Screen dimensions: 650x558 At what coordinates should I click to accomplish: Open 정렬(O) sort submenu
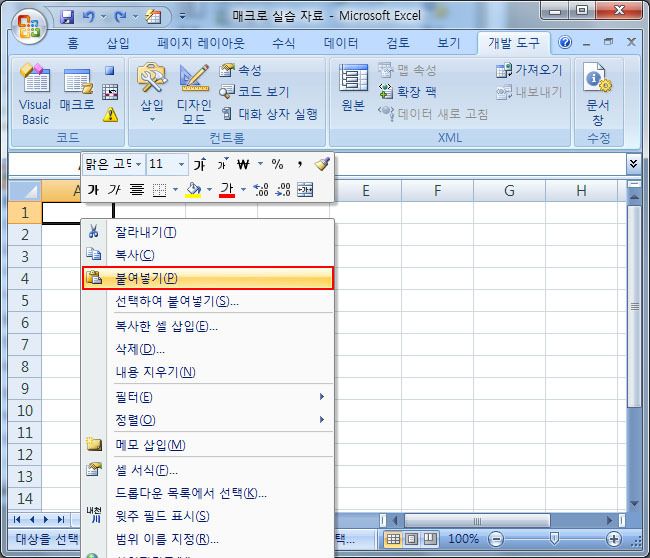[208, 420]
